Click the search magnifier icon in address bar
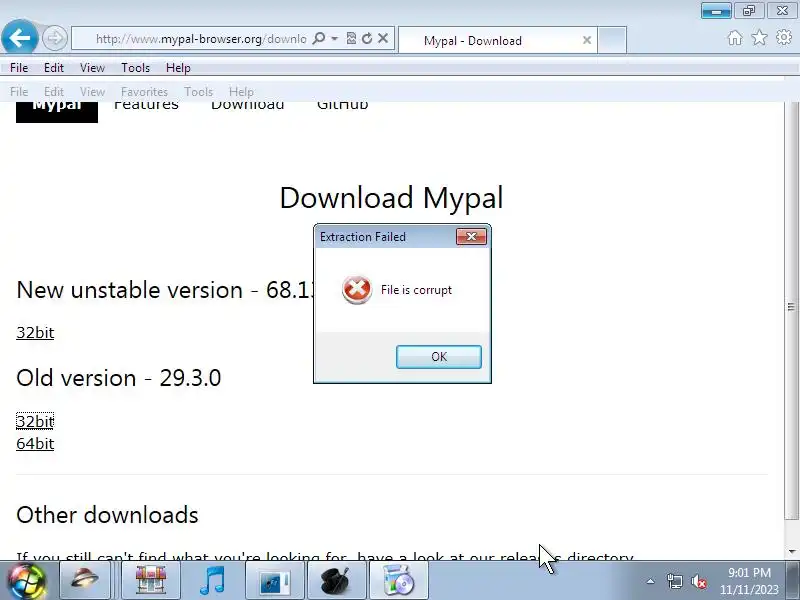The height and width of the screenshot is (600, 800). point(319,38)
